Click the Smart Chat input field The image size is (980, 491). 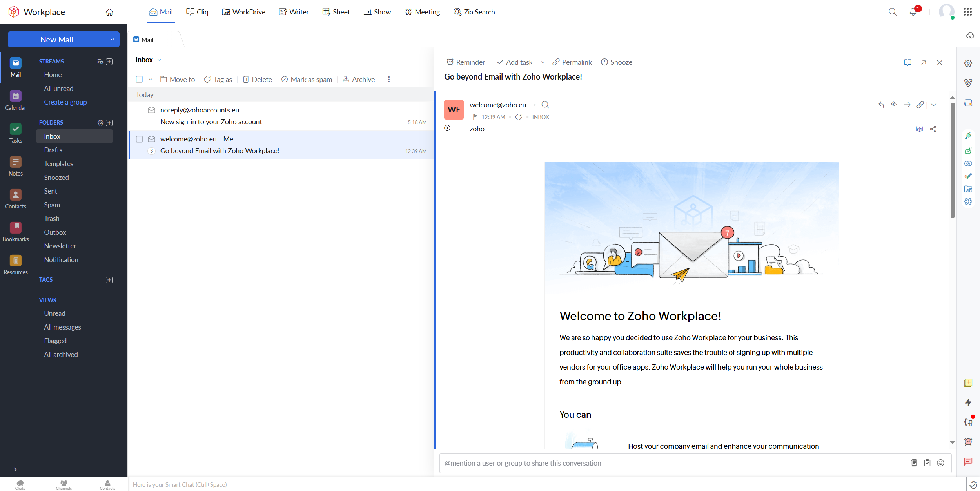547,485
